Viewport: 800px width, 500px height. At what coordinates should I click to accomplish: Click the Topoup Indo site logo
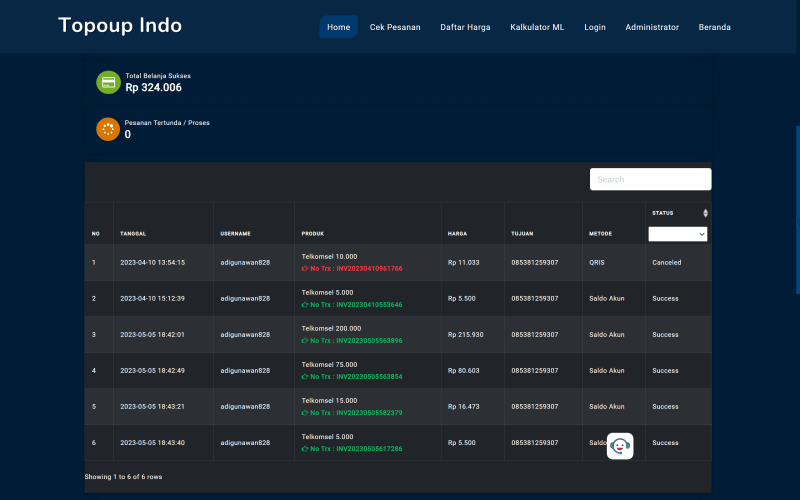120,25
